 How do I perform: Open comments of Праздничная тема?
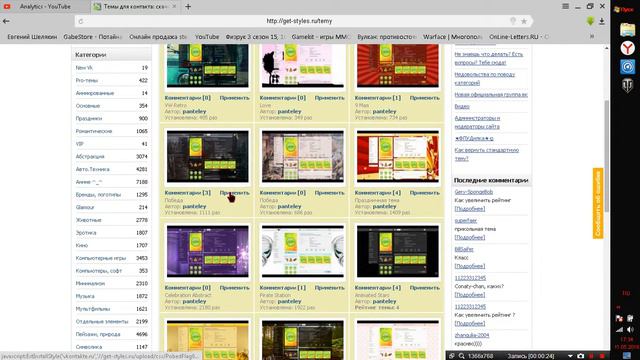pos(378,193)
